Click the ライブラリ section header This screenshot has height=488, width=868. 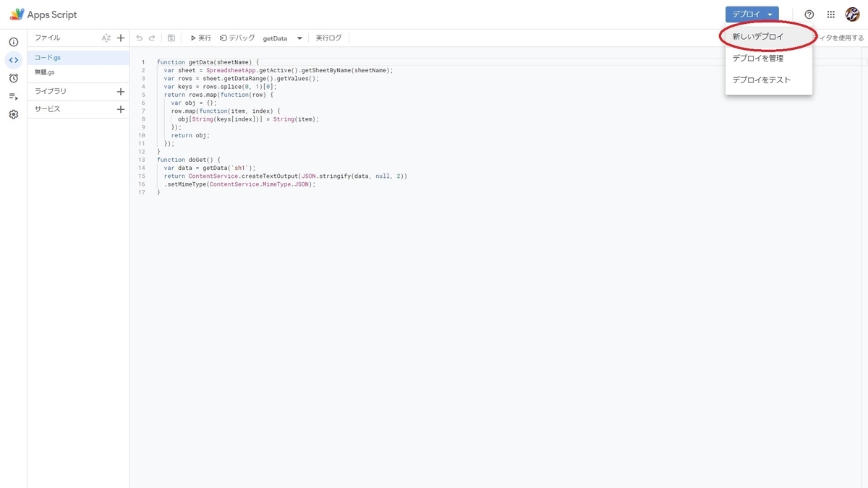click(x=51, y=92)
